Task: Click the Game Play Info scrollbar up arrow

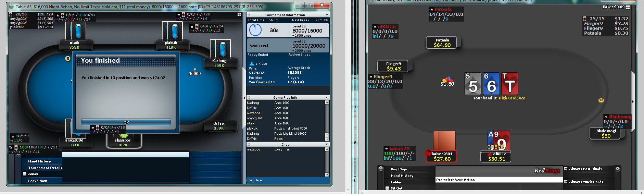Action: pyautogui.click(x=327, y=102)
